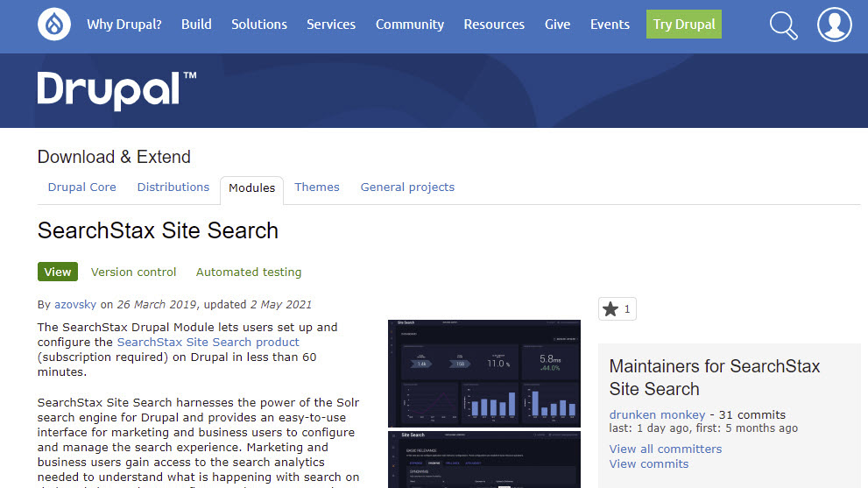868x488 pixels.
Task: Select the green View tab
Action: [58, 272]
